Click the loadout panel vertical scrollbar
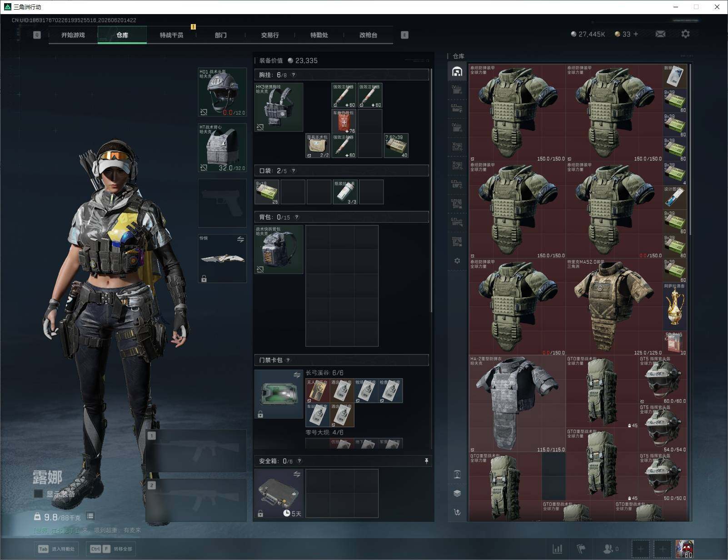This screenshot has width=728, height=560. 431,191
